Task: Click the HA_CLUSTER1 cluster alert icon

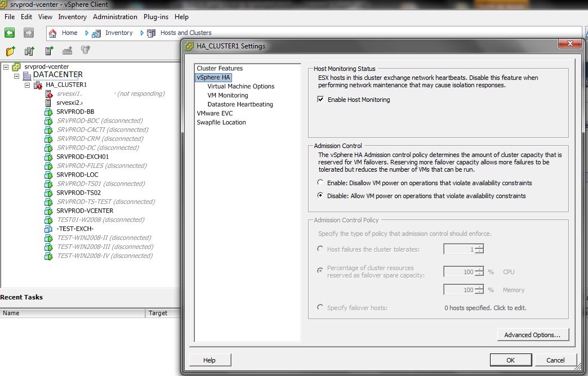Action: [x=38, y=85]
